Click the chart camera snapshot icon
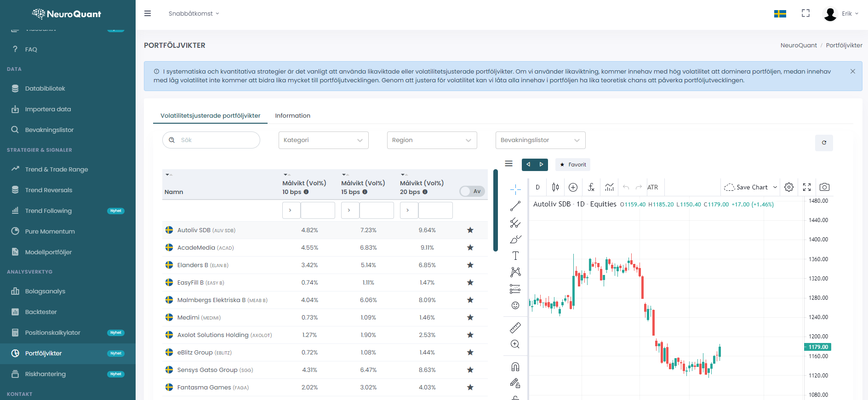Viewport: 868px width, 400px height. pyautogui.click(x=824, y=187)
